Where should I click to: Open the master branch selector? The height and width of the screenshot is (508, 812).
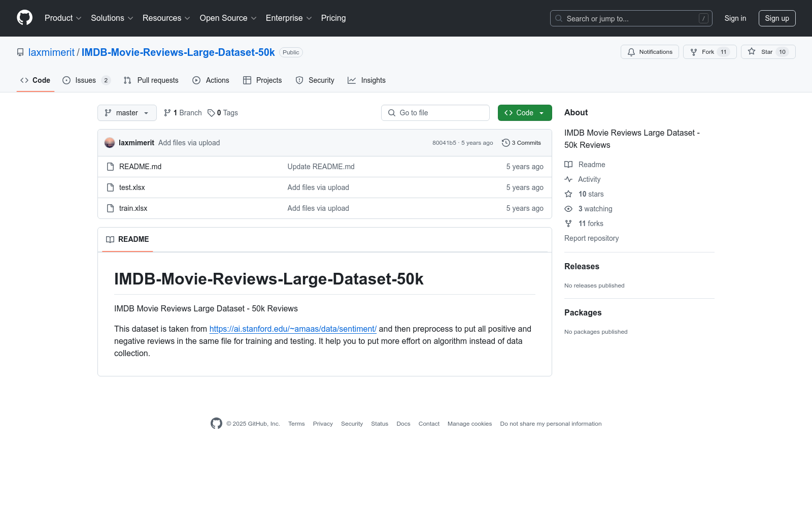pos(127,113)
